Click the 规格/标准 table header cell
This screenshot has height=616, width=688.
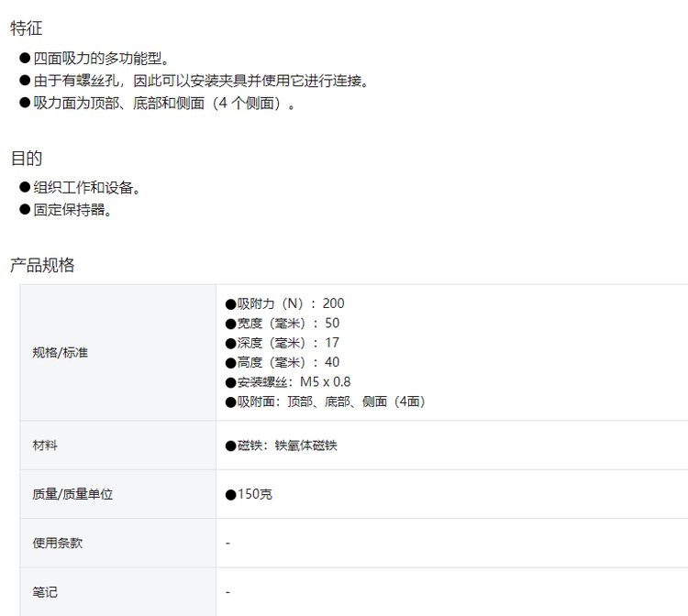click(61, 352)
